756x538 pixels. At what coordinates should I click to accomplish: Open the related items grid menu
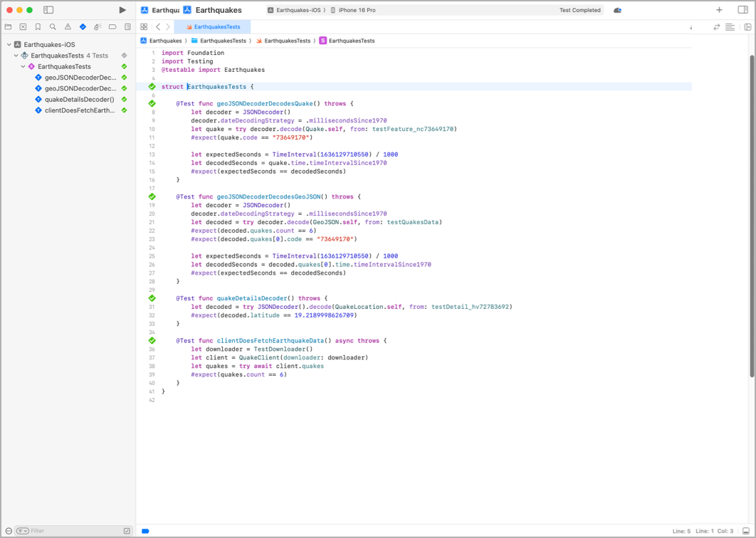(x=144, y=27)
